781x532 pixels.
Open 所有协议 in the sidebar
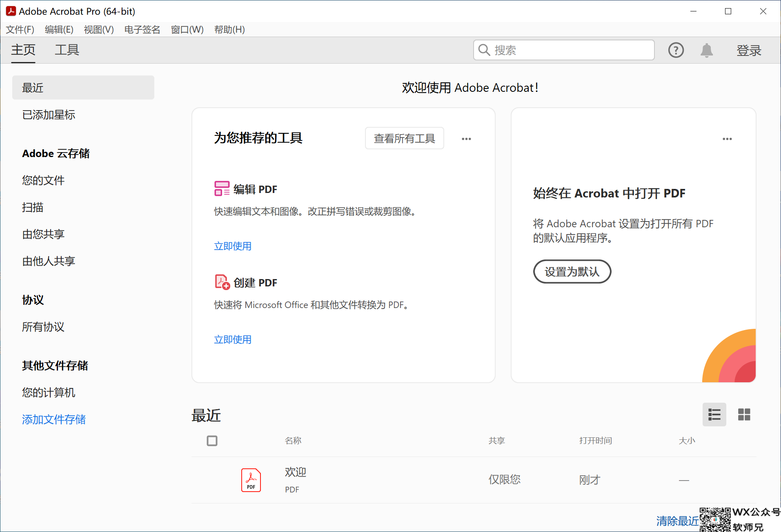tap(43, 327)
